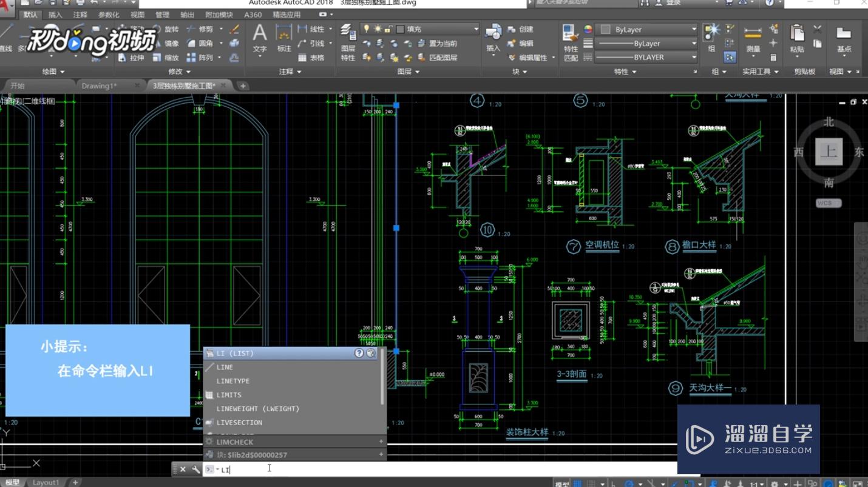Viewport: 868px width, 487px height.
Task: Click the Cut scissors icon in clipboard
Action: (x=818, y=29)
